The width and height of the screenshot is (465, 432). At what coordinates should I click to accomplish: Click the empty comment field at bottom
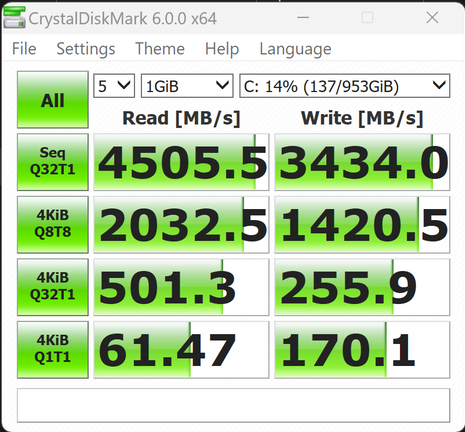(233, 405)
